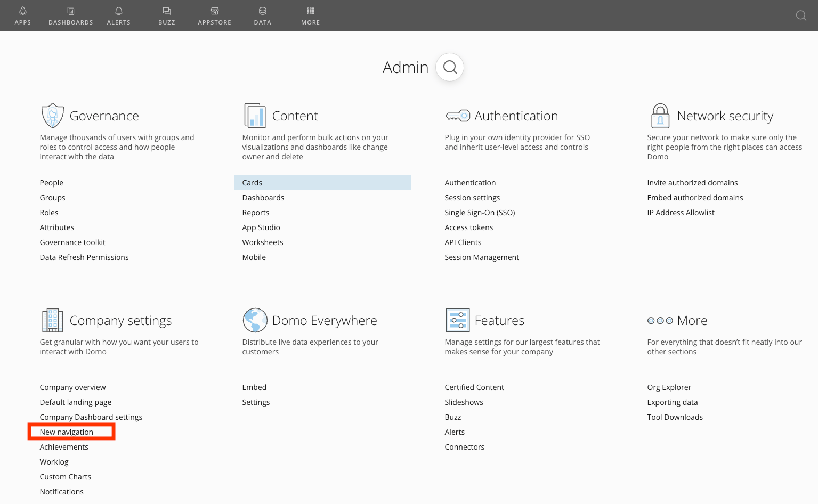This screenshot has height=504, width=818.
Task: Open Dashboards under Content section
Action: pyautogui.click(x=263, y=198)
